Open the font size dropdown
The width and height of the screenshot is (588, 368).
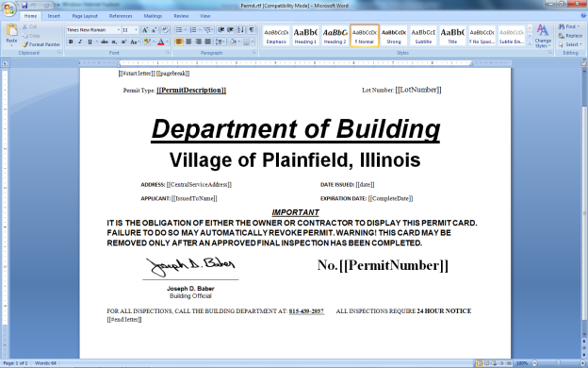pyautogui.click(x=136, y=30)
